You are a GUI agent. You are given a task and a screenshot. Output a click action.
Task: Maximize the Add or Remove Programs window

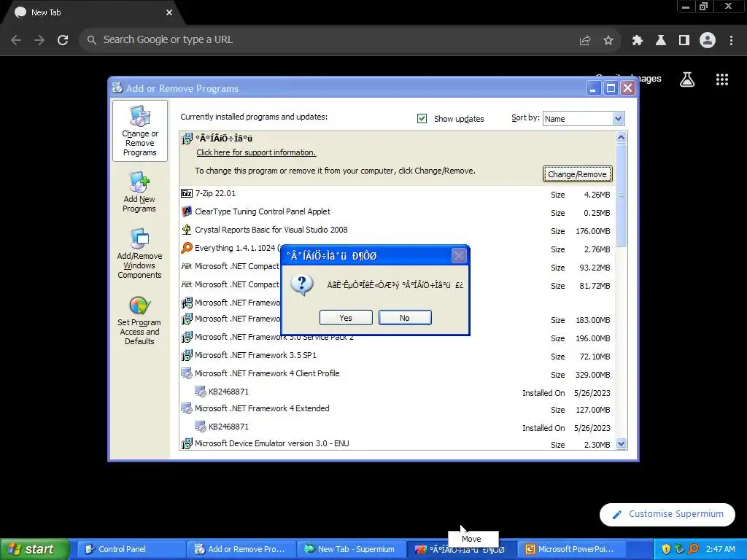[x=611, y=88]
